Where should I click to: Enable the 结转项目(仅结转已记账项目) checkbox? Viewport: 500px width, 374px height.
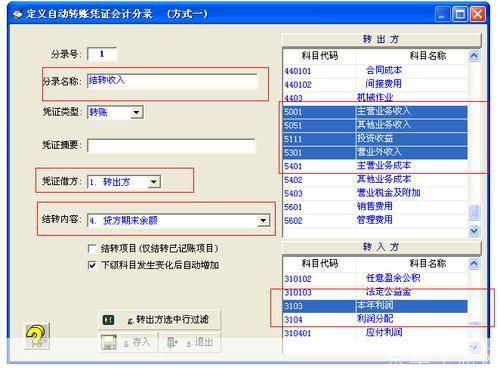coord(91,249)
